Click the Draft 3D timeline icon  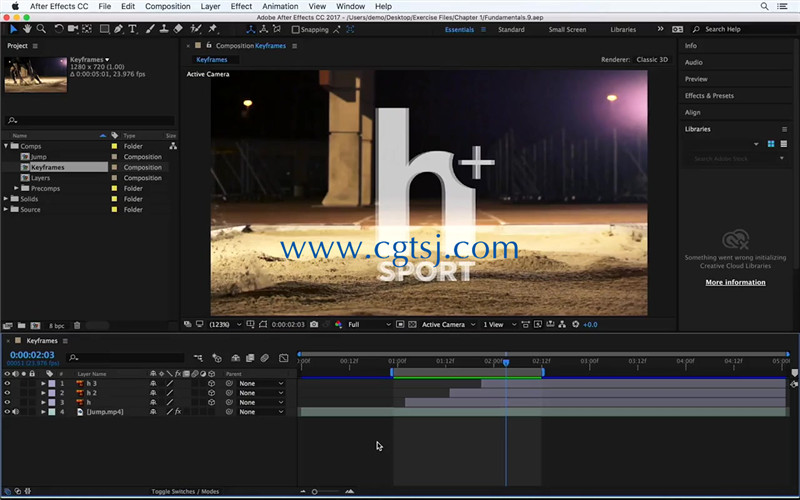[217, 358]
